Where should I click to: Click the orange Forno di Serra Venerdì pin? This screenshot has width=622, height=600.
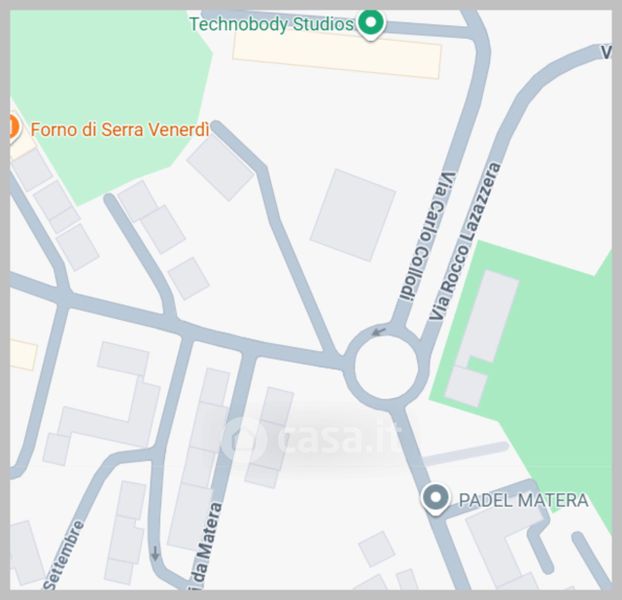coord(14,128)
